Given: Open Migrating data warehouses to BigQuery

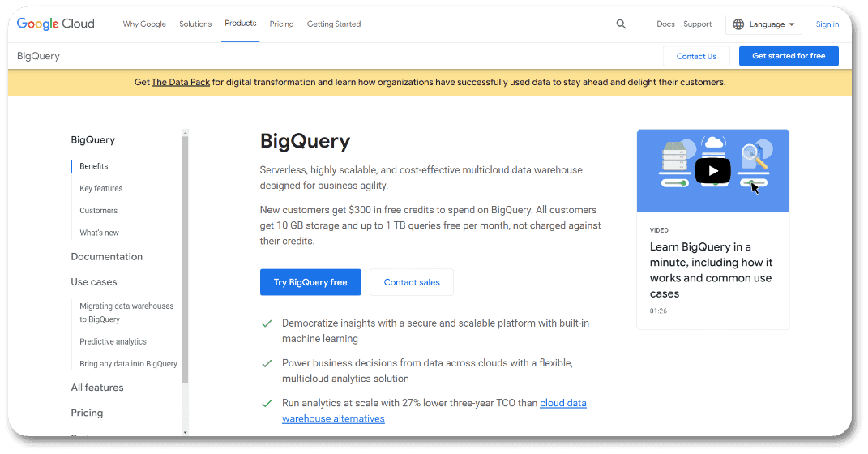Looking at the screenshot, I should click(126, 312).
